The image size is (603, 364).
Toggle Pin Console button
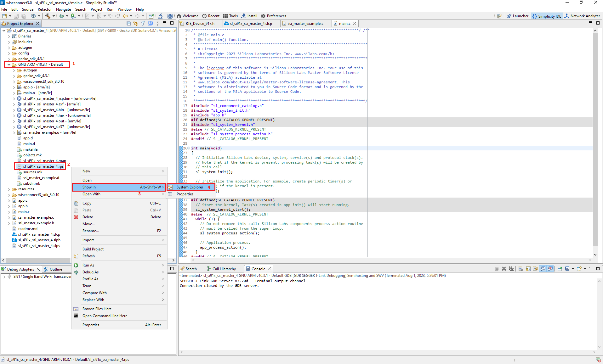tap(560, 269)
